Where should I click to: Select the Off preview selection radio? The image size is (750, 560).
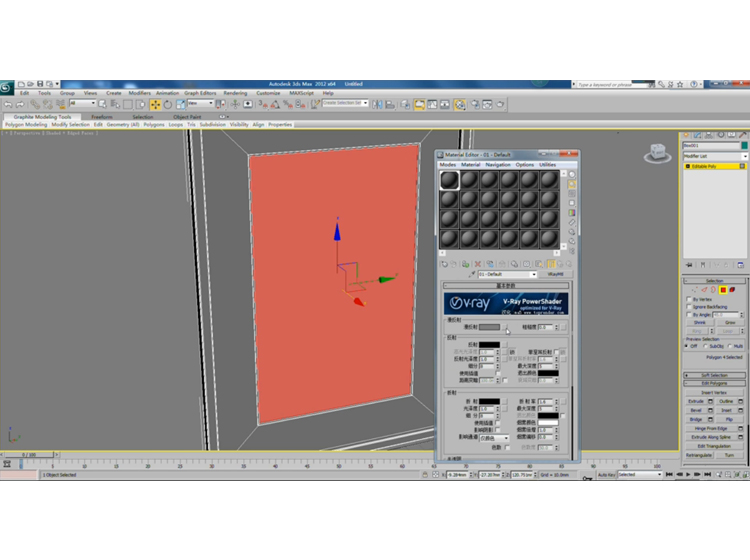click(x=686, y=346)
